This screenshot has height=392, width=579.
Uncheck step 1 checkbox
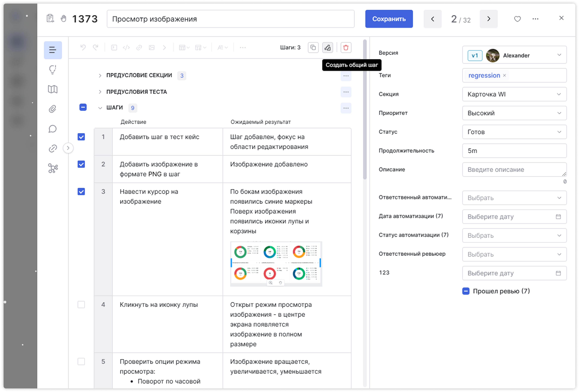[x=81, y=137]
